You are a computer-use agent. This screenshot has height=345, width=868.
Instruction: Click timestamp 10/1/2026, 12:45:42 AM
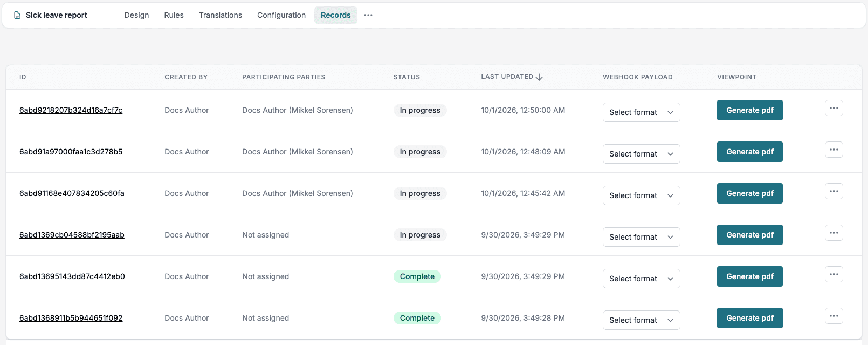click(x=523, y=193)
